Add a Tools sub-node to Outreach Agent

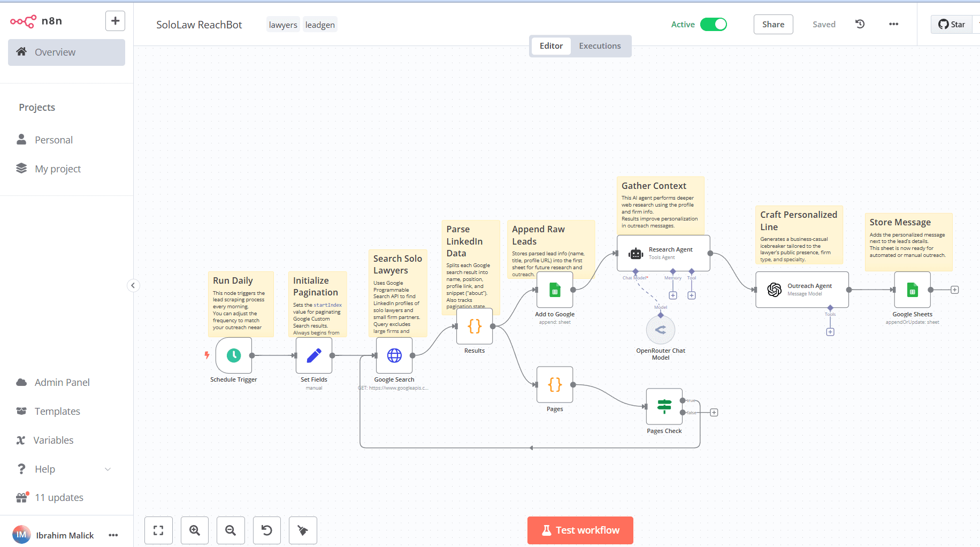click(x=830, y=332)
